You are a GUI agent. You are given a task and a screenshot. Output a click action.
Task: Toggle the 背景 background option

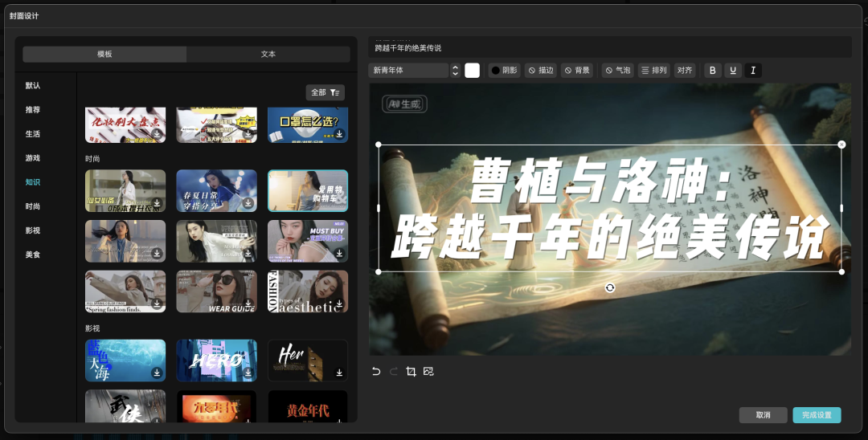coord(577,70)
